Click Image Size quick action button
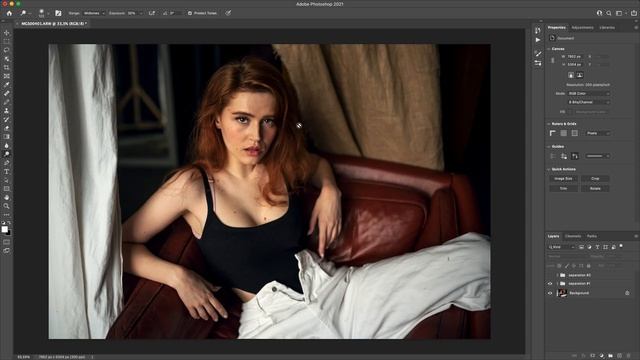Viewport: 640px width, 360px height. point(563,179)
